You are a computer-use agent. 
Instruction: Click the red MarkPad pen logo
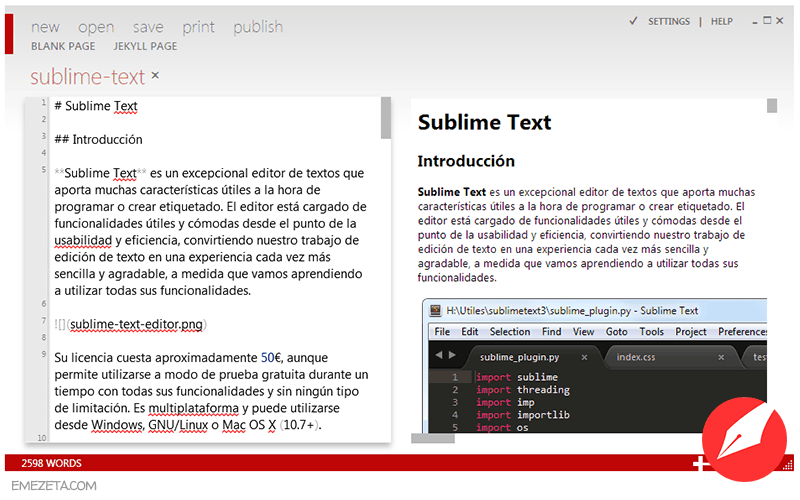tap(744, 439)
